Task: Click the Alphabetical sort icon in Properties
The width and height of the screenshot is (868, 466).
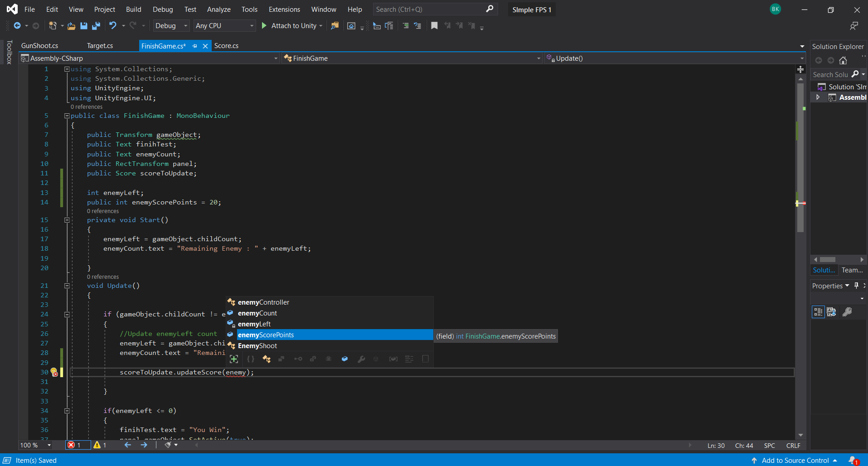Action: [x=831, y=312]
